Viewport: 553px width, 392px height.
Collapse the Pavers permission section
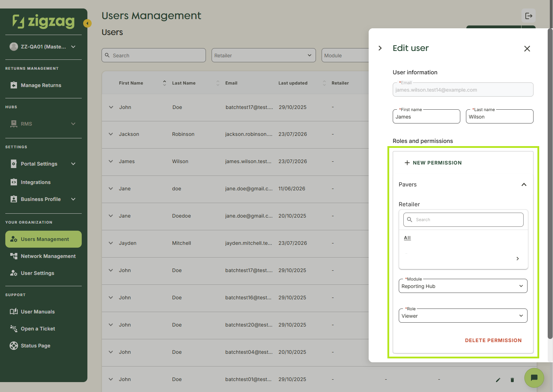pos(524,184)
